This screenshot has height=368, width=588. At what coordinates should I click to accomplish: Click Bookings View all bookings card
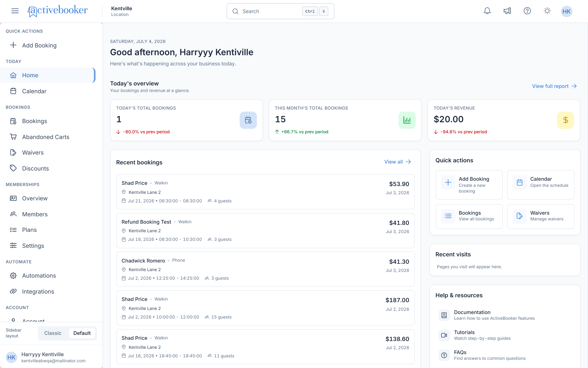coord(469,216)
